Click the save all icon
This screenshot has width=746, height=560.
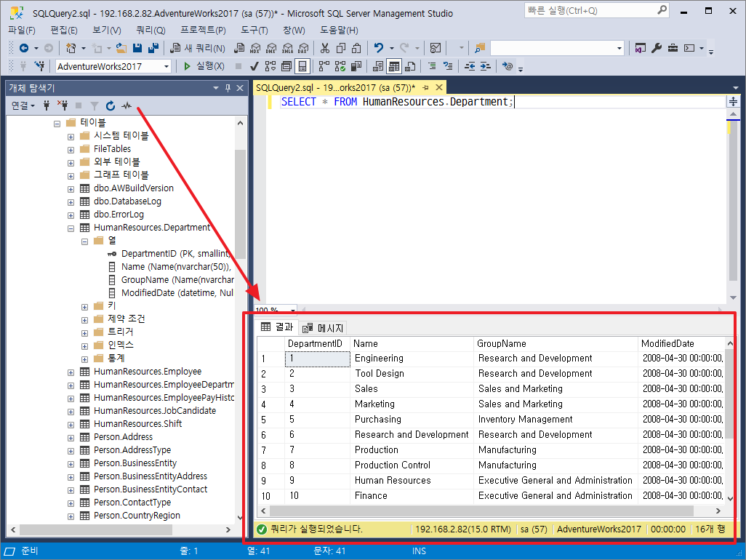point(153,48)
